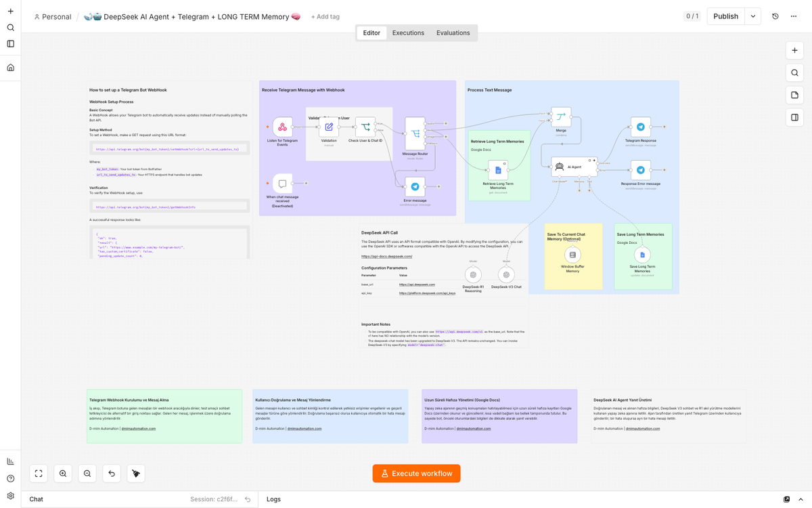
Task: Open the insights chart icon in sidebar
Action: (x=10, y=461)
